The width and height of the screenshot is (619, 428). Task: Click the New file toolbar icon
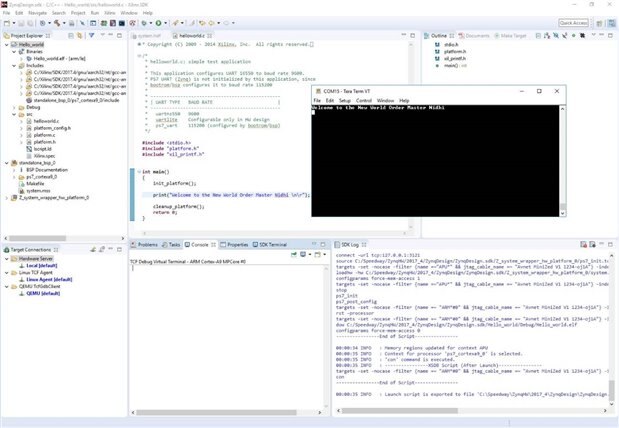point(6,22)
